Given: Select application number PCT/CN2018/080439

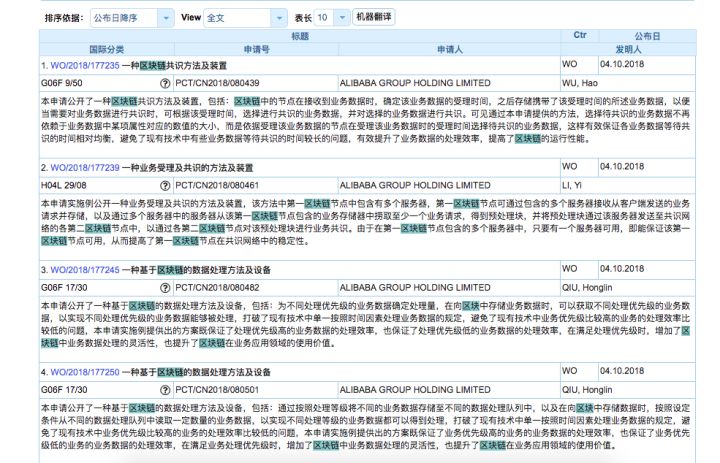Looking at the screenshot, I should coord(217,83).
